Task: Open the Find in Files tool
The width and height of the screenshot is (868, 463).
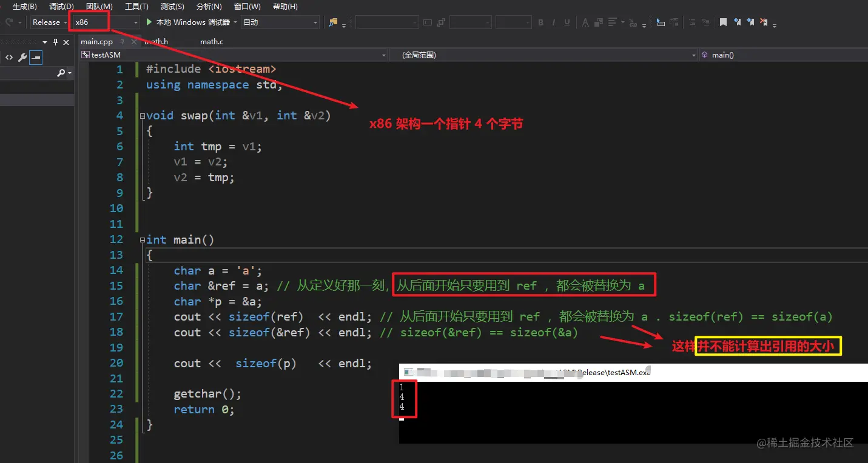Action: tap(333, 22)
